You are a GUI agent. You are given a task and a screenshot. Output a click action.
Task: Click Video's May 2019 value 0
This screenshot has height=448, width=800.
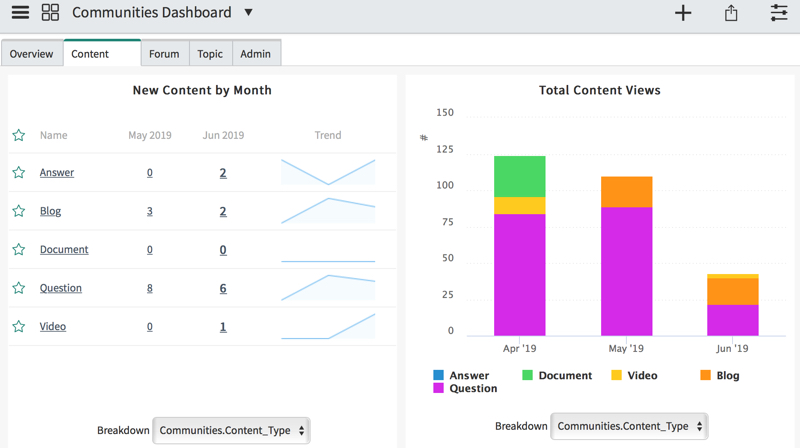click(x=149, y=326)
